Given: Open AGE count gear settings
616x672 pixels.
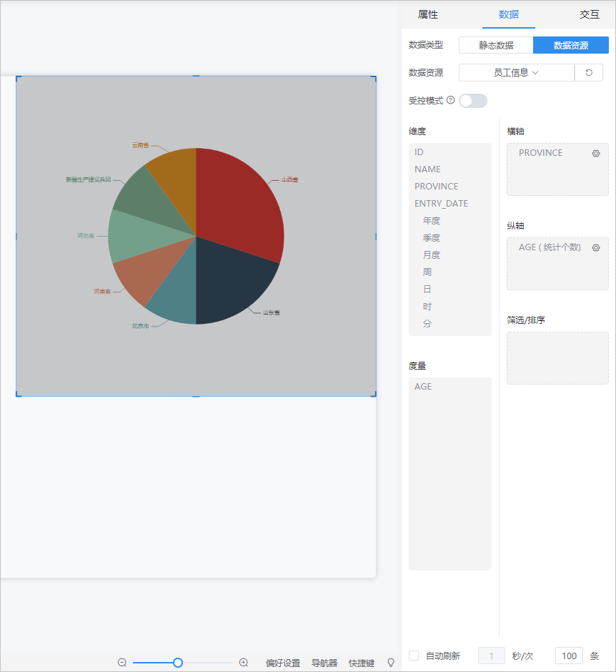Looking at the screenshot, I should click(596, 247).
